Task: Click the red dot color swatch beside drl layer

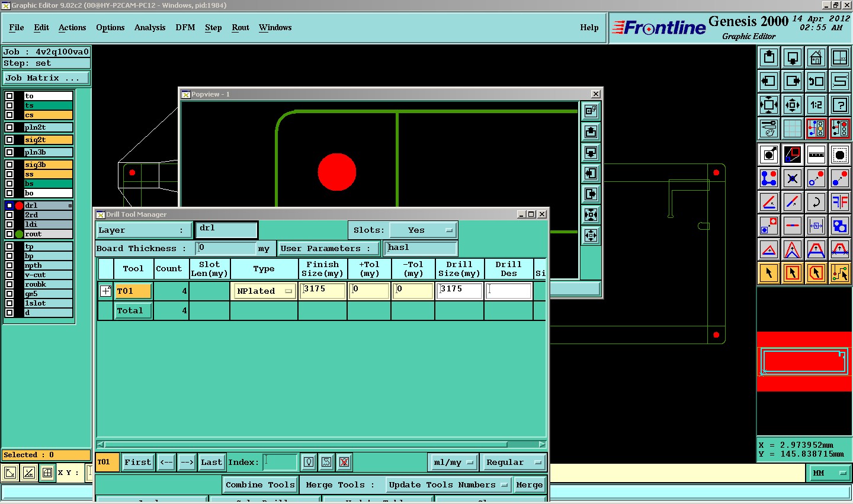Action: (x=19, y=206)
